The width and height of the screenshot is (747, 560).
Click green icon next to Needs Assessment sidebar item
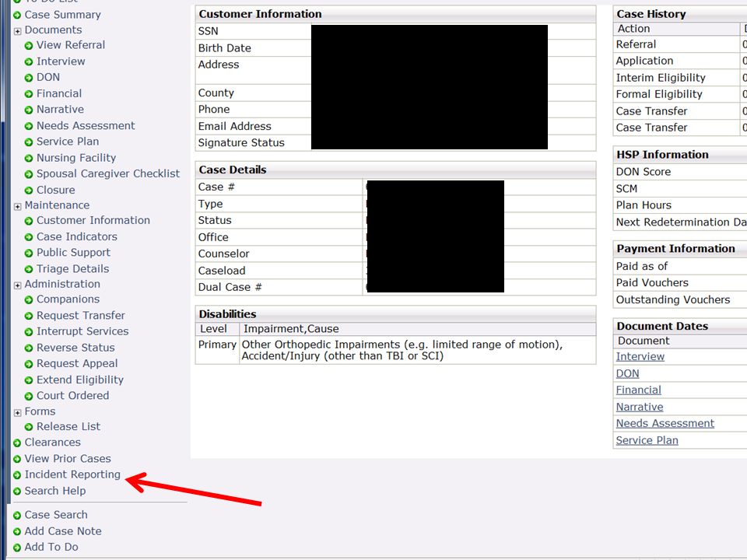pos(29,126)
